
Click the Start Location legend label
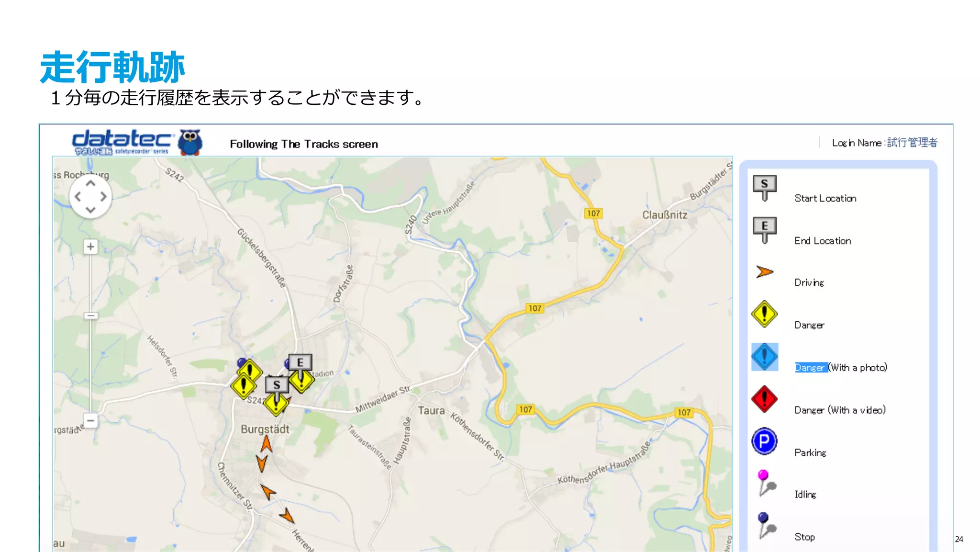coord(825,198)
